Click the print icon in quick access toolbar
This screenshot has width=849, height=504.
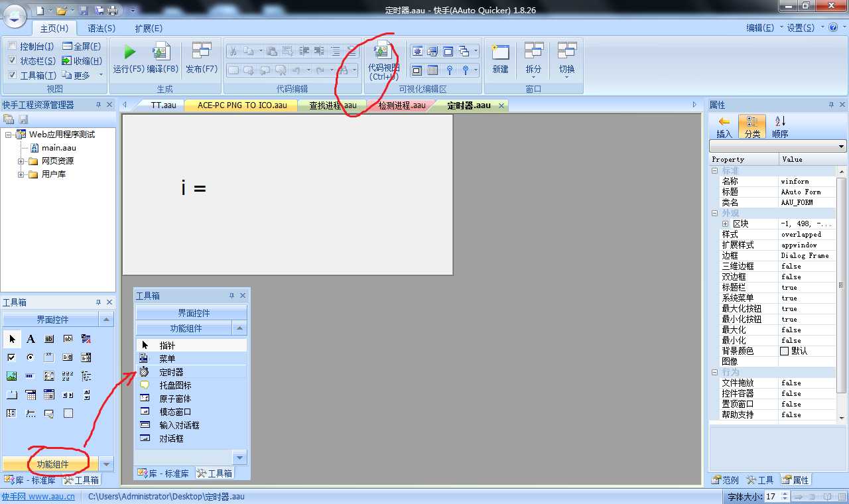click(x=113, y=11)
